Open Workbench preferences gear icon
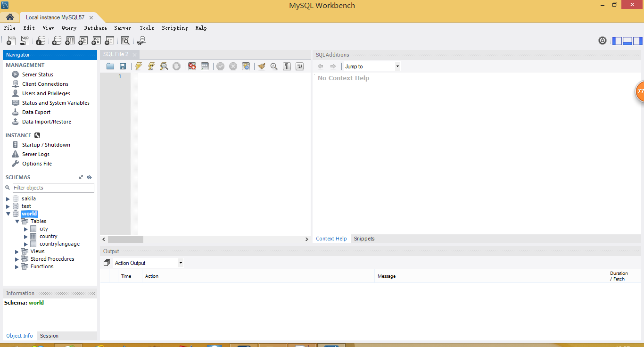 (x=603, y=41)
